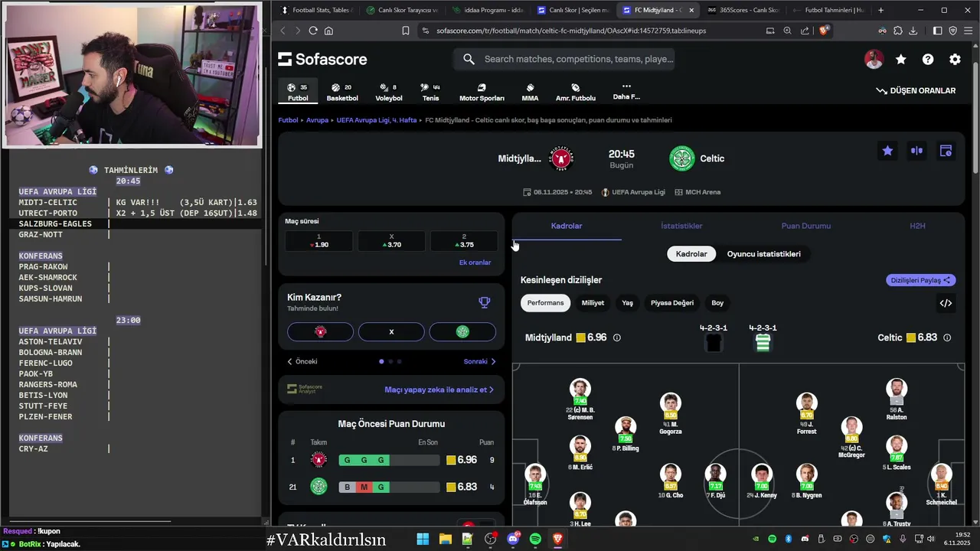This screenshot has height=551, width=980.
Task: Open the help question mark icon
Action: click(928, 59)
